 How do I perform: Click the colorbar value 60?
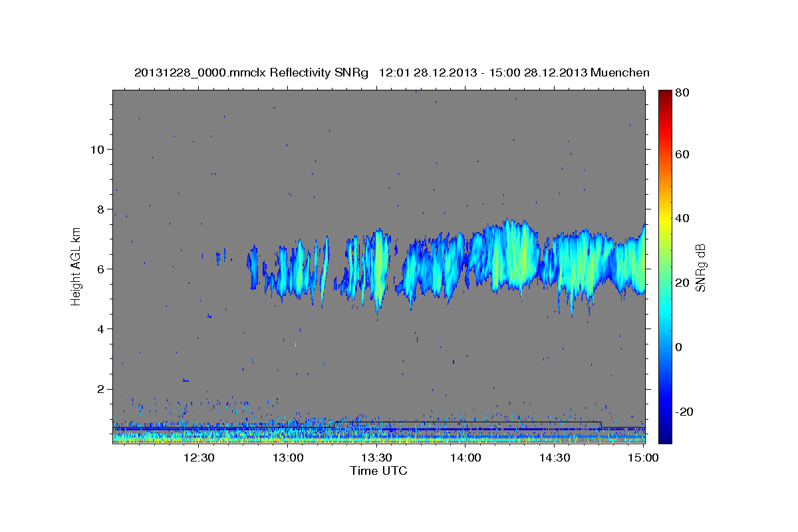click(683, 154)
